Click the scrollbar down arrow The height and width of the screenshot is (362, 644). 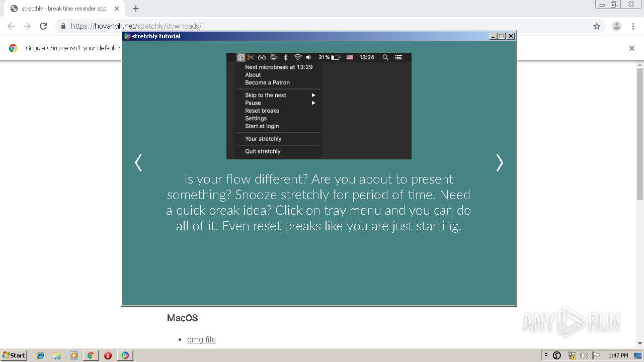tap(640, 343)
